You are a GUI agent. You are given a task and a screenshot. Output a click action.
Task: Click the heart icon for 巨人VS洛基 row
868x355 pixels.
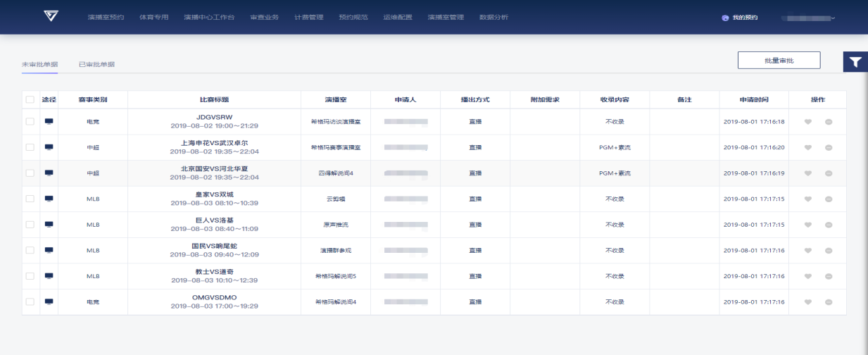[x=808, y=224]
